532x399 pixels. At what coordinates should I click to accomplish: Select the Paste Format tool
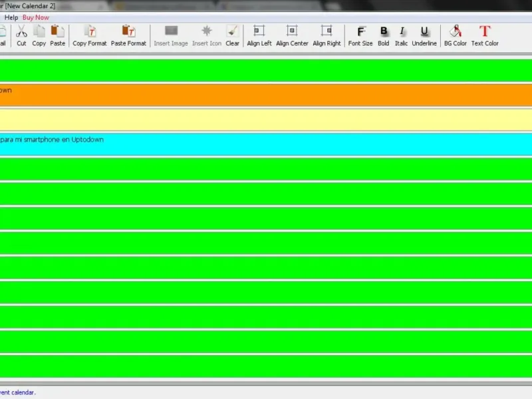click(x=128, y=35)
